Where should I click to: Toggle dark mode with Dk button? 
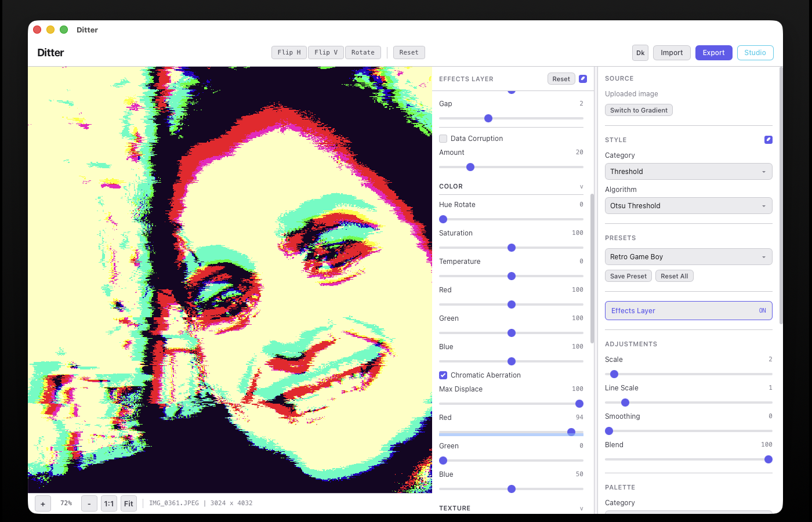coord(640,53)
